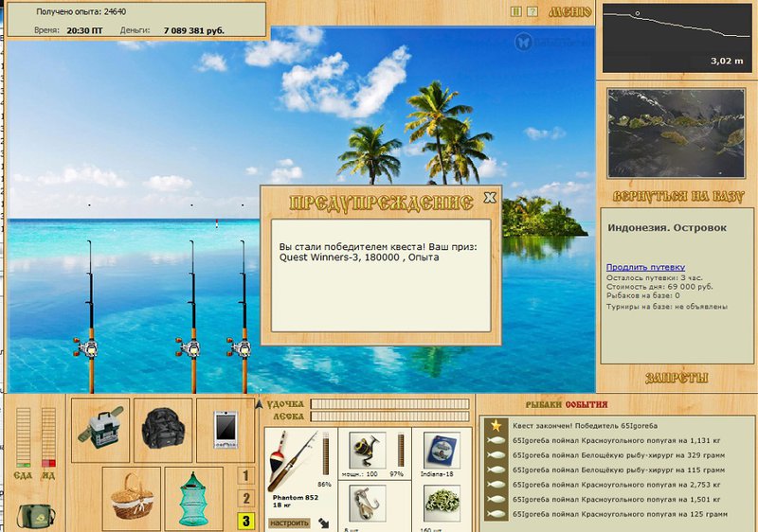
Task: Click the 'Получено опыта: 24640' text
Action: click(x=81, y=11)
